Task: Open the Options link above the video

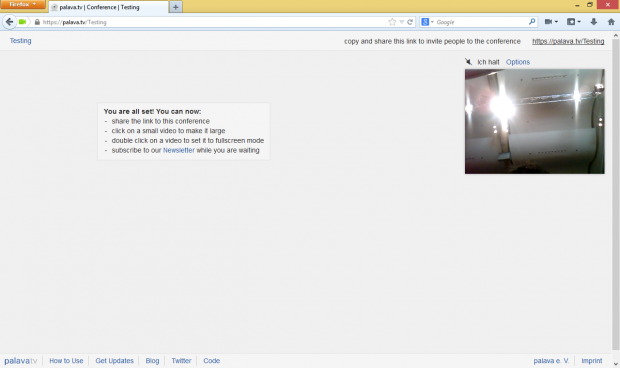Action: click(x=518, y=62)
